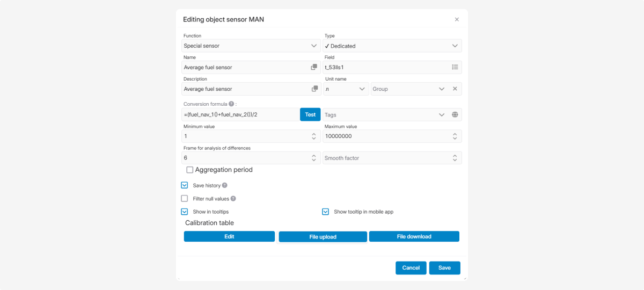Image resolution: width=644 pixels, height=290 pixels.
Task: Toggle the Save history checkbox
Action: click(185, 185)
